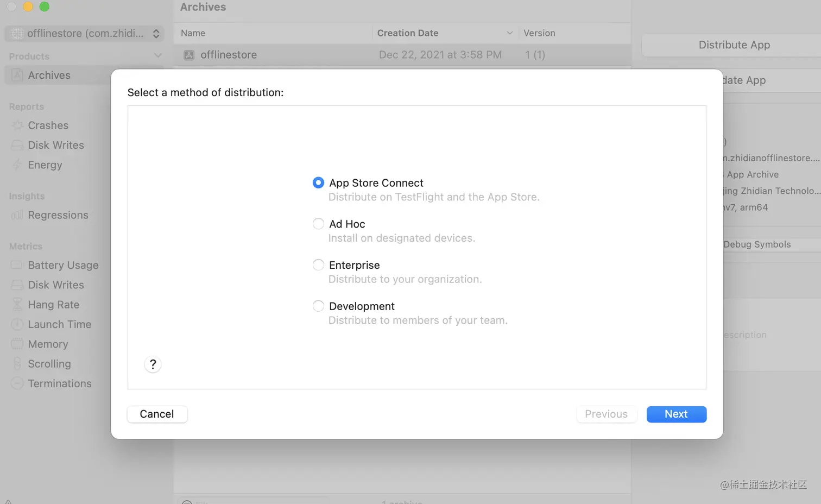Sort archives by Version column

(539, 33)
